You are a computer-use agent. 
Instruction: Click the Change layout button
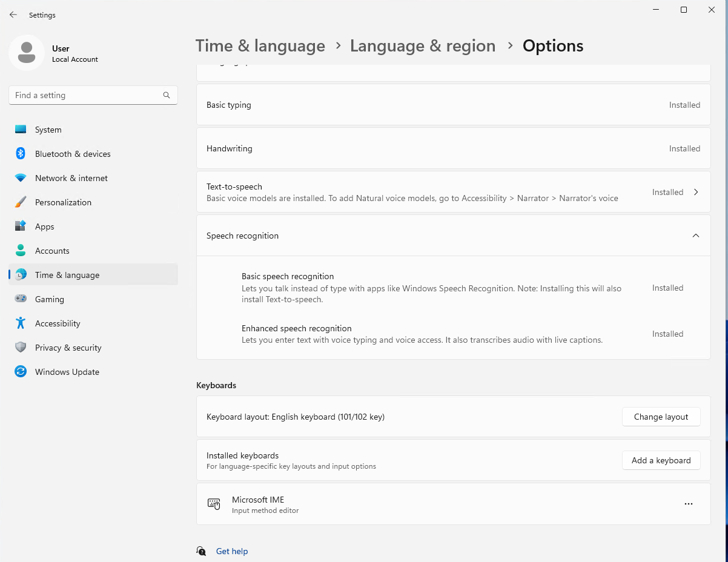point(661,417)
